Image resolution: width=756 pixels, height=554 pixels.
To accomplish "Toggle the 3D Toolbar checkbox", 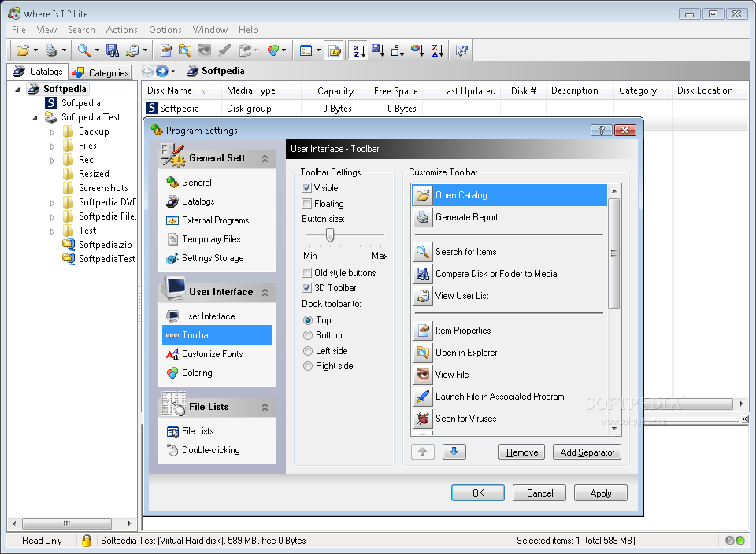I will tap(306, 288).
